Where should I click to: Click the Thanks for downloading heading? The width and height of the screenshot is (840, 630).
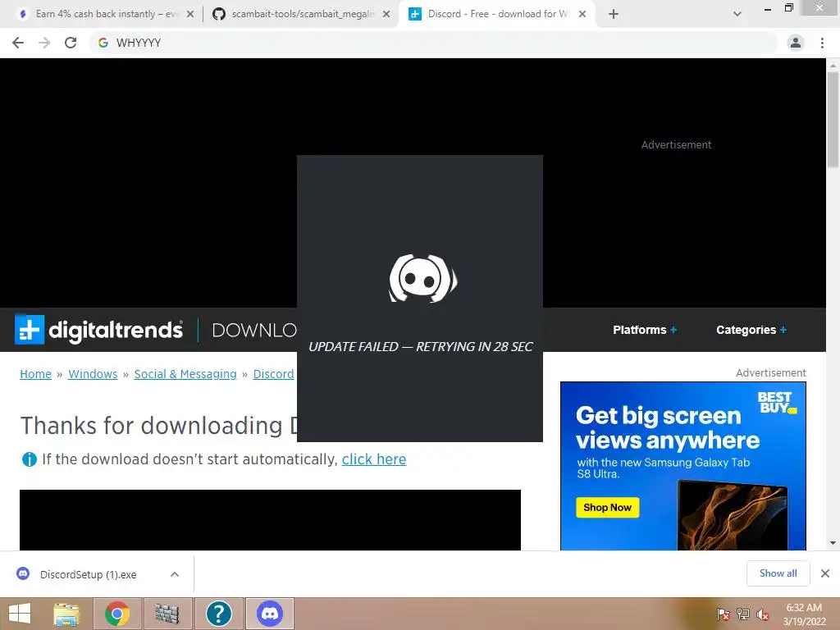tap(158, 426)
